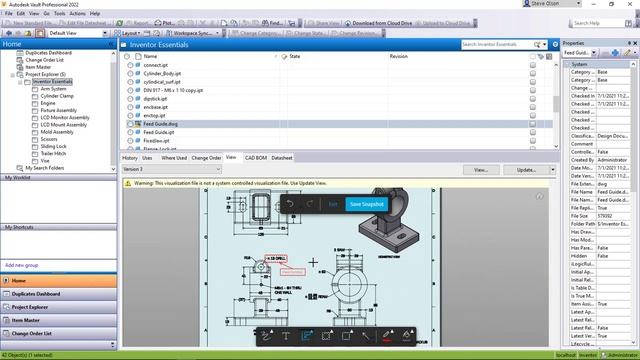Select the freehand draw markup tool
This screenshot has height=360, width=640.
tap(266, 336)
